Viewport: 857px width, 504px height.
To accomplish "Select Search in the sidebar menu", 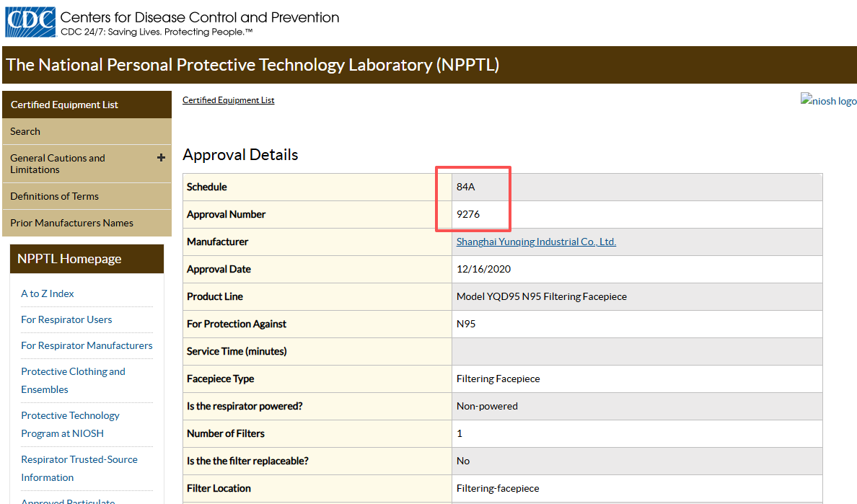I will pyautogui.click(x=87, y=132).
